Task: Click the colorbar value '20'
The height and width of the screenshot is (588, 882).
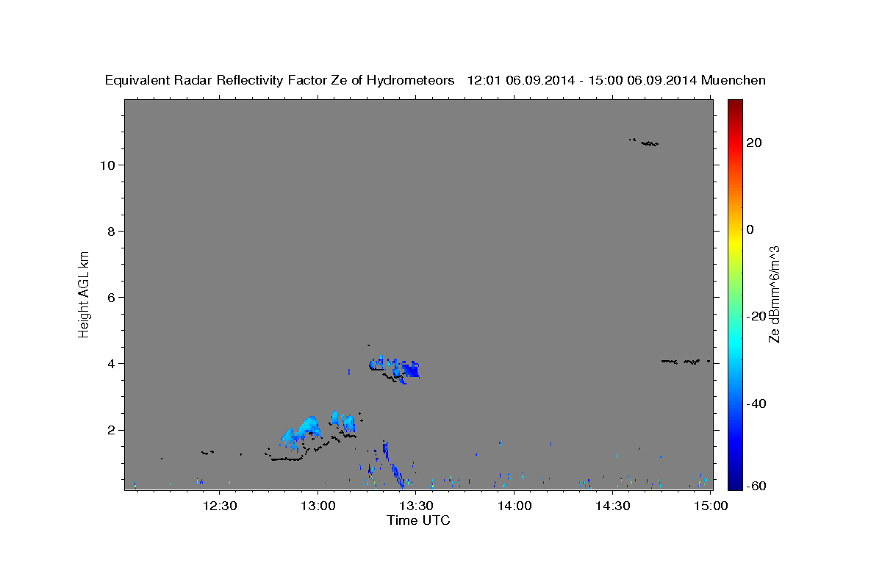Action: (753, 143)
